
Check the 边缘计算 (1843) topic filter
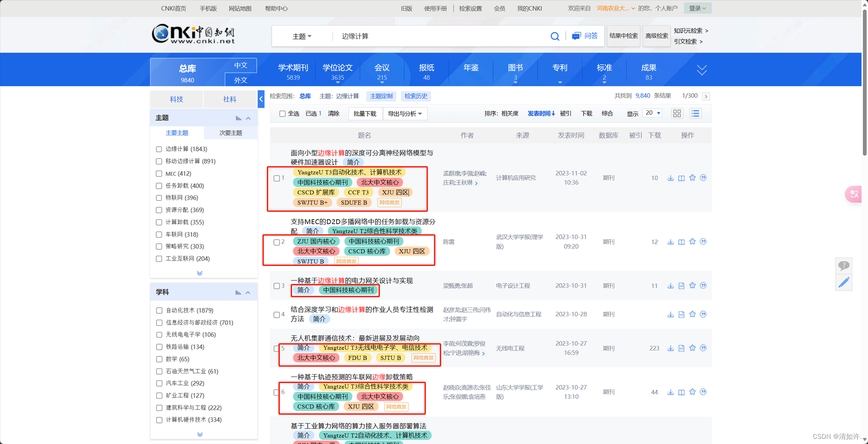[159, 149]
